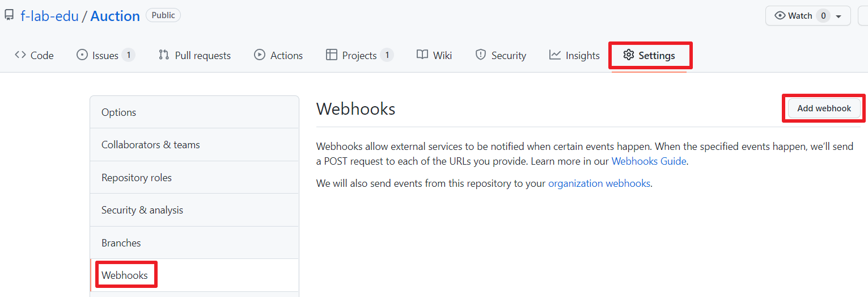Open the Projects tab
868x297 pixels.
point(359,55)
